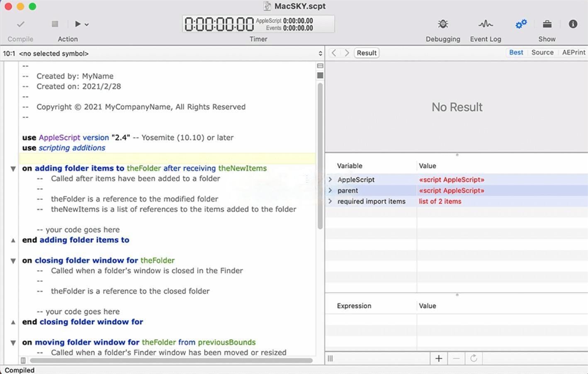The height and width of the screenshot is (374, 588).
Task: Click the MacSKY.scpt document title icon
Action: tap(267, 6)
